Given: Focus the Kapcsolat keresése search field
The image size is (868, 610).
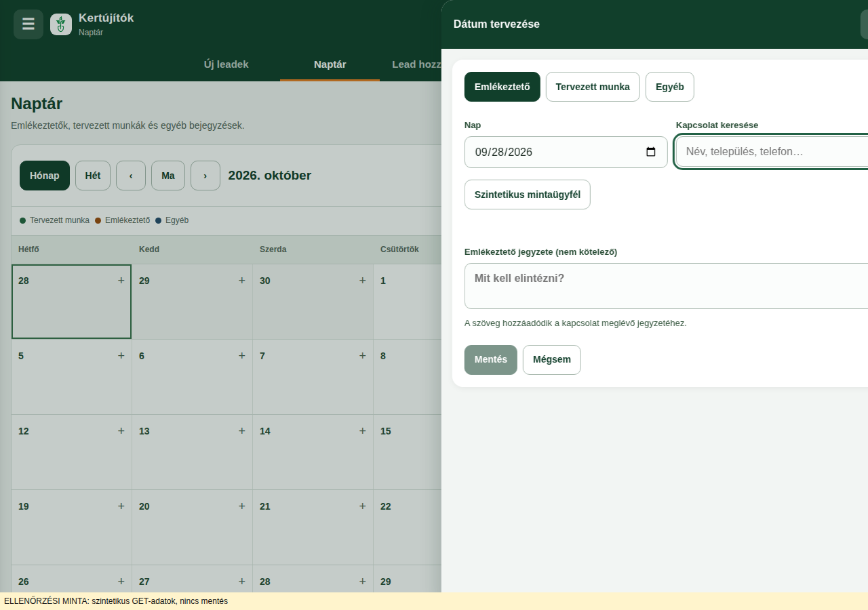Looking at the screenshot, I should [772, 152].
